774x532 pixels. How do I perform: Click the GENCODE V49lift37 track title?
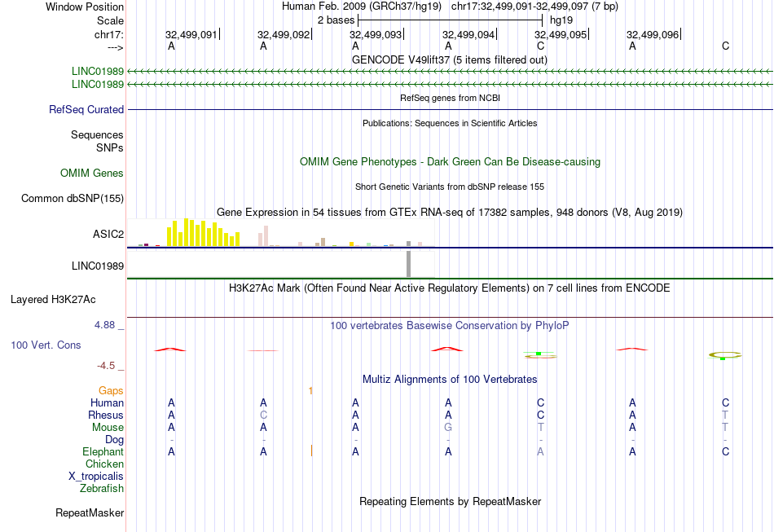(x=449, y=59)
